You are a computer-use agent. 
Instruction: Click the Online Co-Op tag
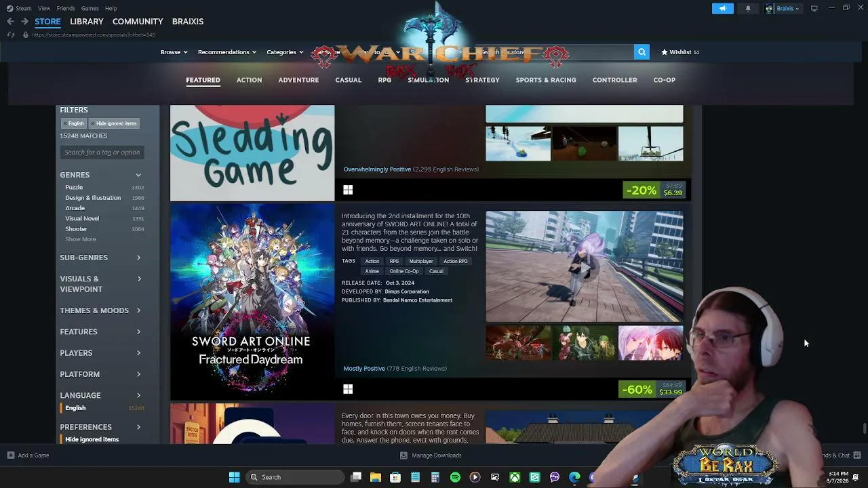404,271
